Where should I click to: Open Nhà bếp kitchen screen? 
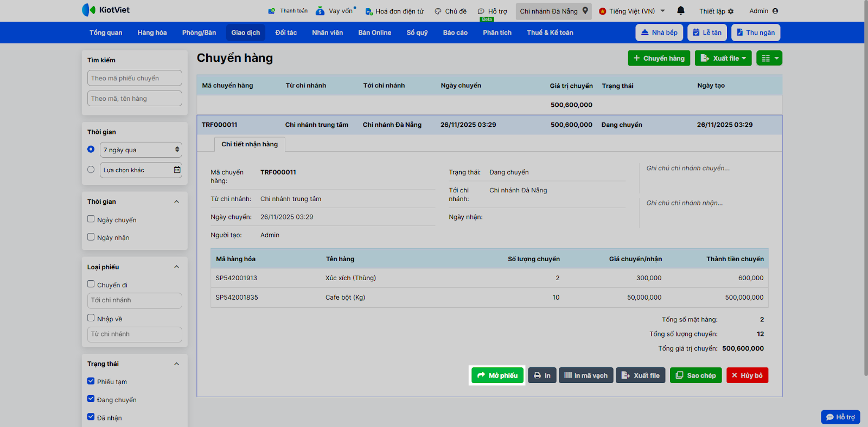click(x=659, y=33)
